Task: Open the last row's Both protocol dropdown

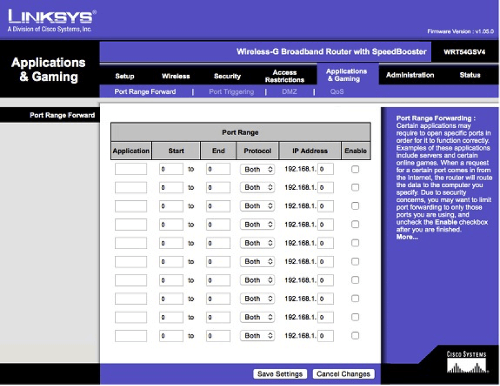Action: click(257, 336)
